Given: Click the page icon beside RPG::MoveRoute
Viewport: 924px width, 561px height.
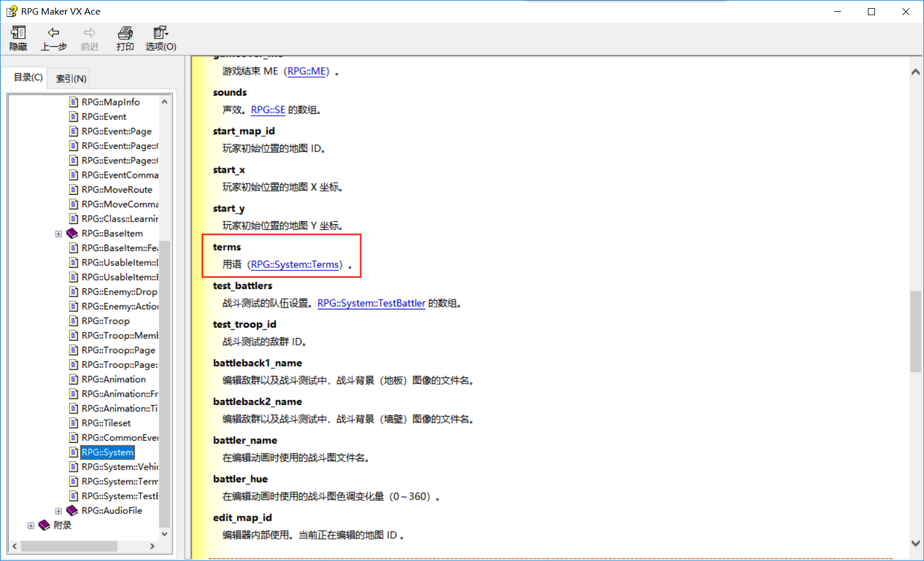Looking at the screenshot, I should coord(74,190).
